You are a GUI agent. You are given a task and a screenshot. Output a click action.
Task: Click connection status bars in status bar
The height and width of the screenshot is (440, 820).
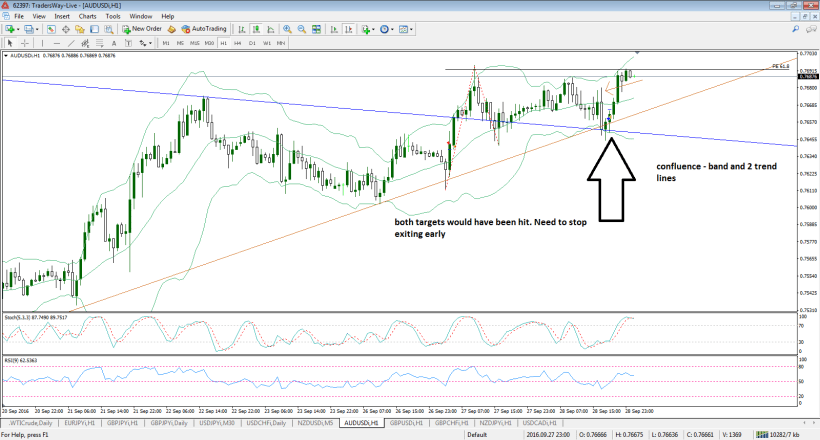(x=771, y=435)
